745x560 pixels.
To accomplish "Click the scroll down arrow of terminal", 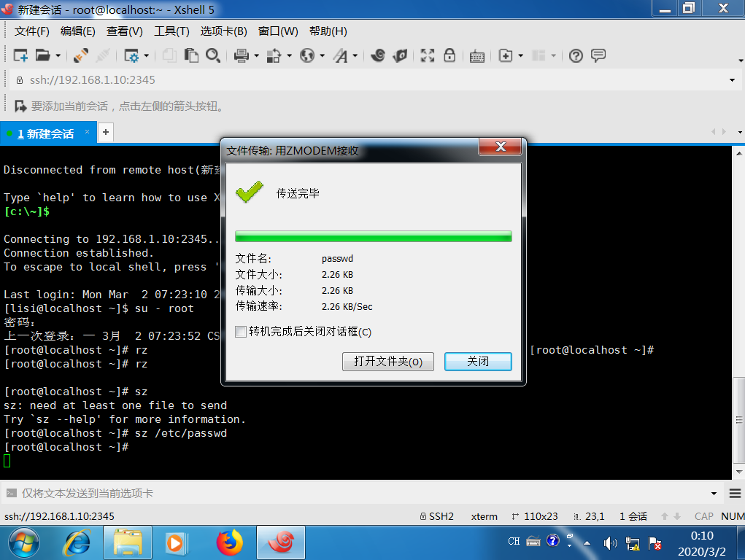I will pyautogui.click(x=739, y=472).
